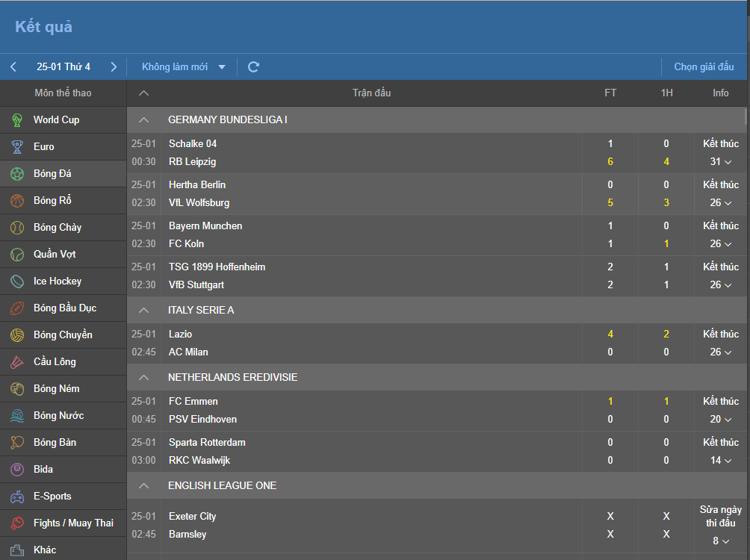Image resolution: width=750 pixels, height=560 pixels.
Task: Expand info 26 for Lazio match
Action: pyautogui.click(x=720, y=352)
